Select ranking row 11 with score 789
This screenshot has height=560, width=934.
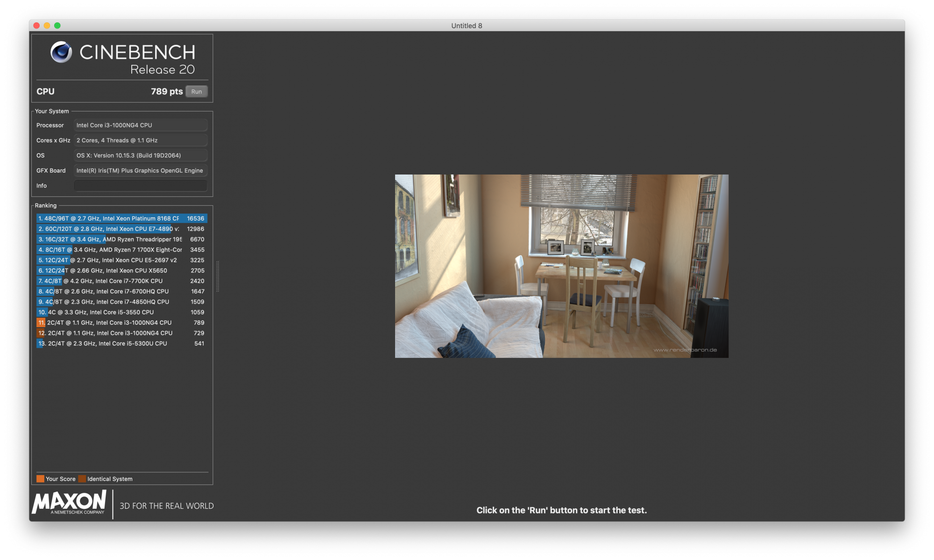[x=122, y=322]
